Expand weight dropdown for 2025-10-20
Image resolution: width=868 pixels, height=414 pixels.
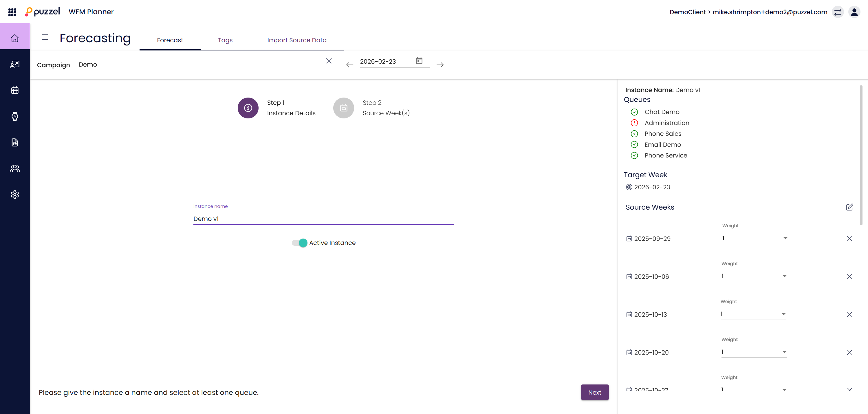[754, 352]
